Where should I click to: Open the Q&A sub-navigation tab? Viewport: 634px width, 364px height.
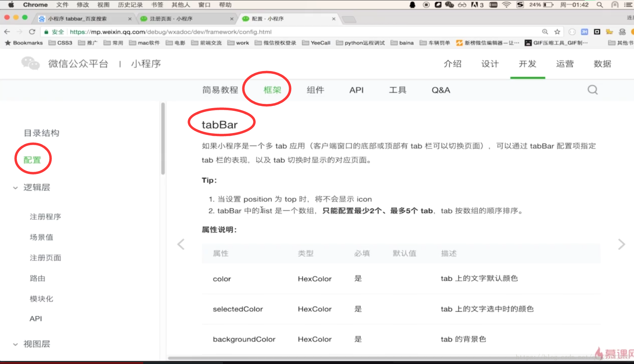[x=441, y=90]
